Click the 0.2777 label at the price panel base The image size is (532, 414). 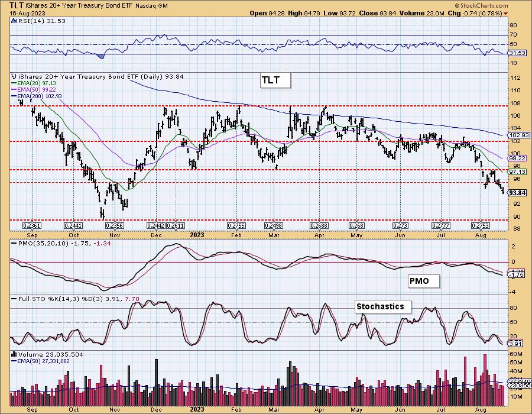point(441,226)
